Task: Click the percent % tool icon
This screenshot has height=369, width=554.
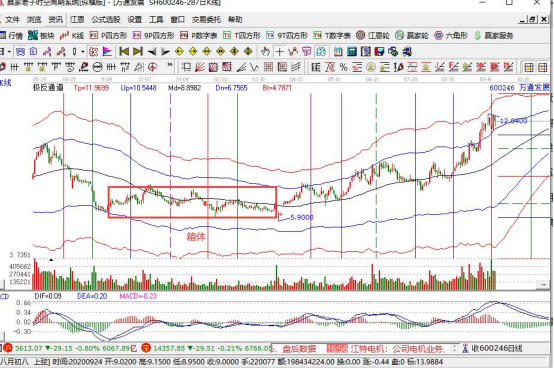Action: coord(343,66)
